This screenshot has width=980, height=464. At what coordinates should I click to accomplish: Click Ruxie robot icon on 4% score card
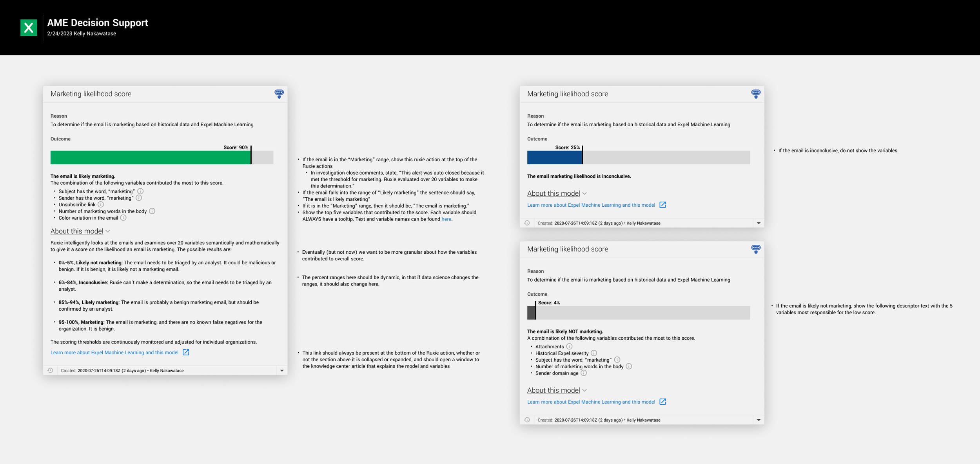point(756,249)
